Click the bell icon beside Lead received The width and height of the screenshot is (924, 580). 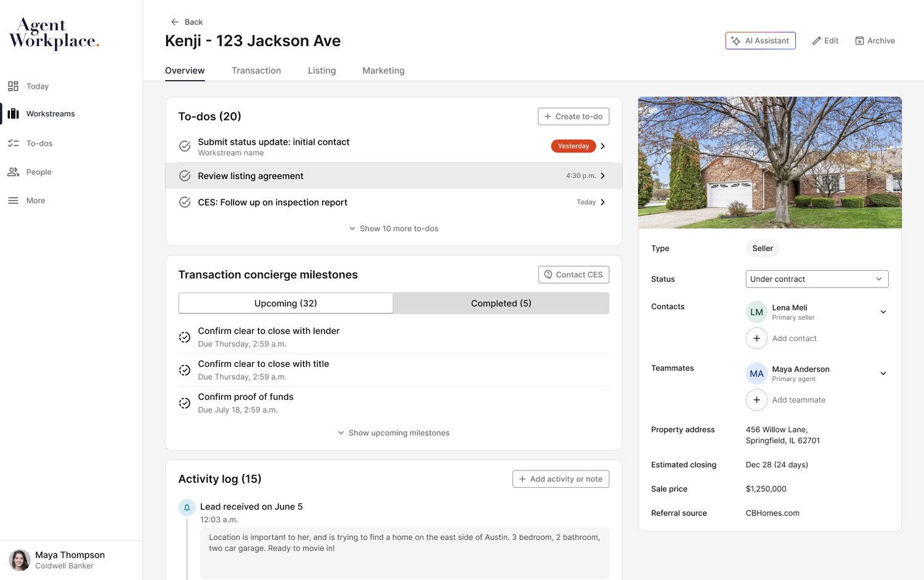(x=187, y=507)
